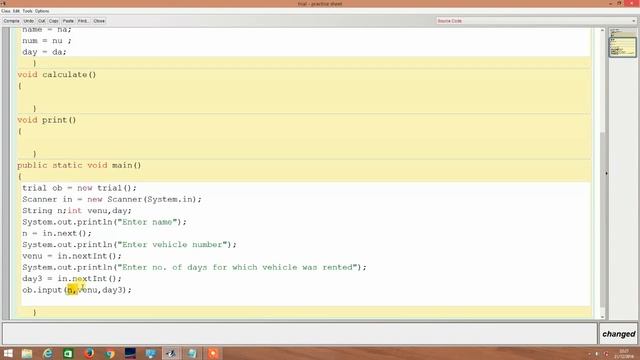Screen dimensions: 640x360
Task: Click the line 'trial ob = new trial();'
Action: (x=80, y=188)
